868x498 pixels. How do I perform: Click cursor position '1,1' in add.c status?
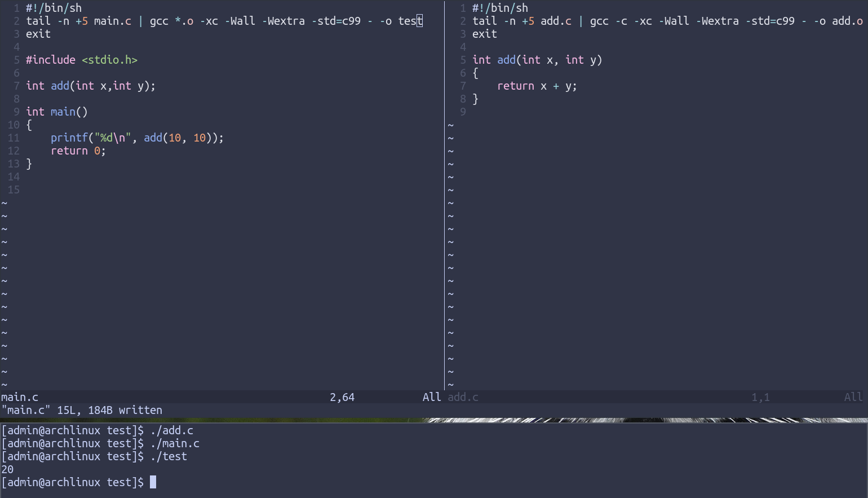click(760, 397)
